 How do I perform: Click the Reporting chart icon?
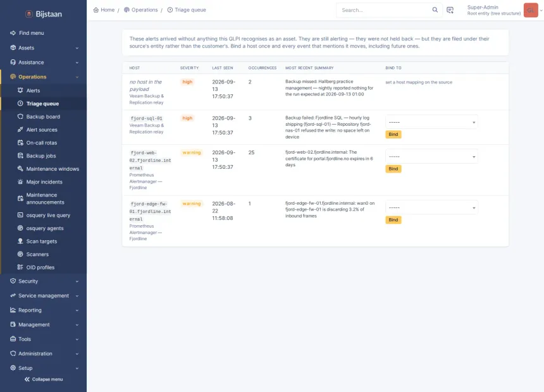[13, 310]
